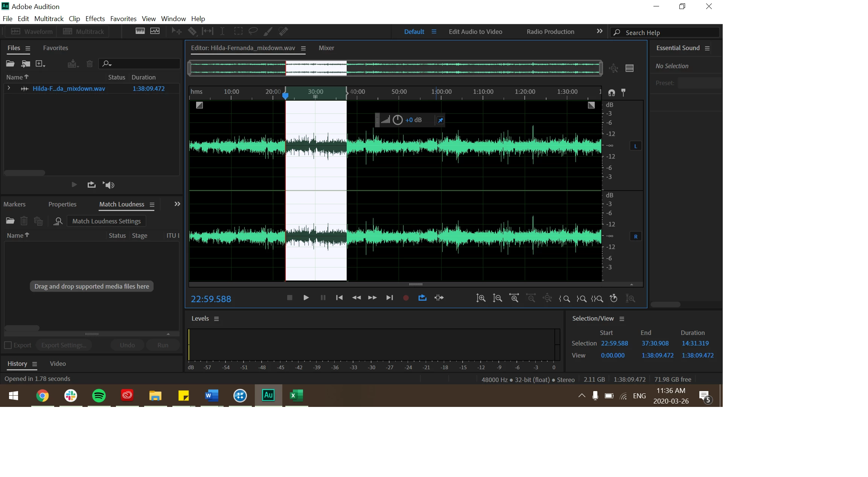Select Radio Production workspace
The width and height of the screenshot is (868, 477).
point(550,32)
